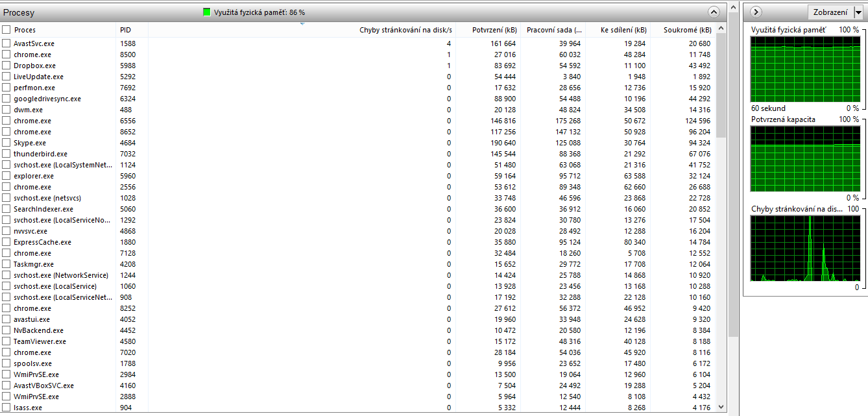Collapse the Procesy section with the chevron
The height and width of the screenshot is (416, 868).
point(714,12)
